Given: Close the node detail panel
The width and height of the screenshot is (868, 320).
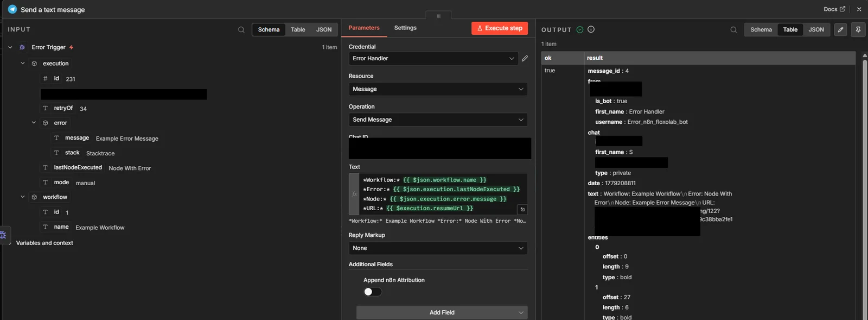Looking at the screenshot, I should coord(859,9).
